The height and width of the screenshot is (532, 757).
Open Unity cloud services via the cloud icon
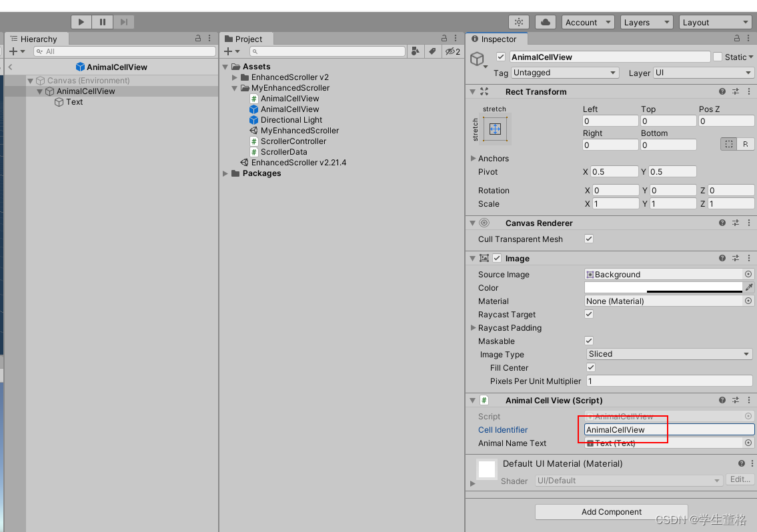click(x=545, y=21)
